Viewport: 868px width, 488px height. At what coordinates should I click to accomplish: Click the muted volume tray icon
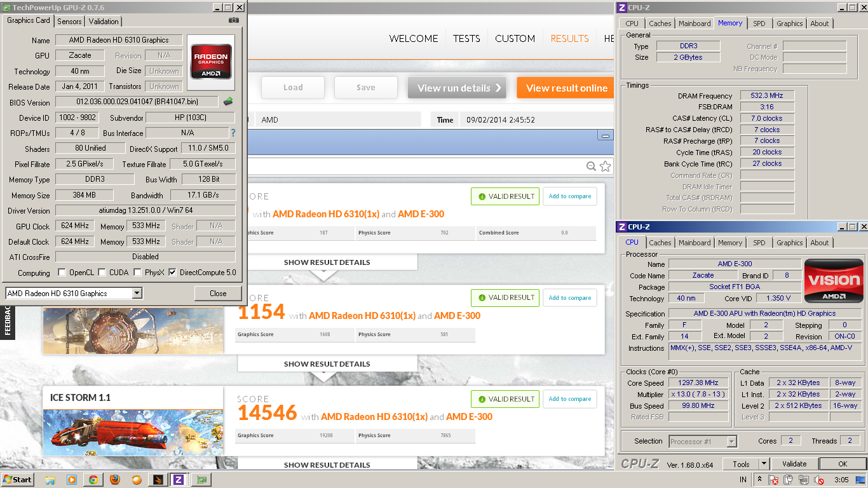pyautogui.click(x=819, y=480)
